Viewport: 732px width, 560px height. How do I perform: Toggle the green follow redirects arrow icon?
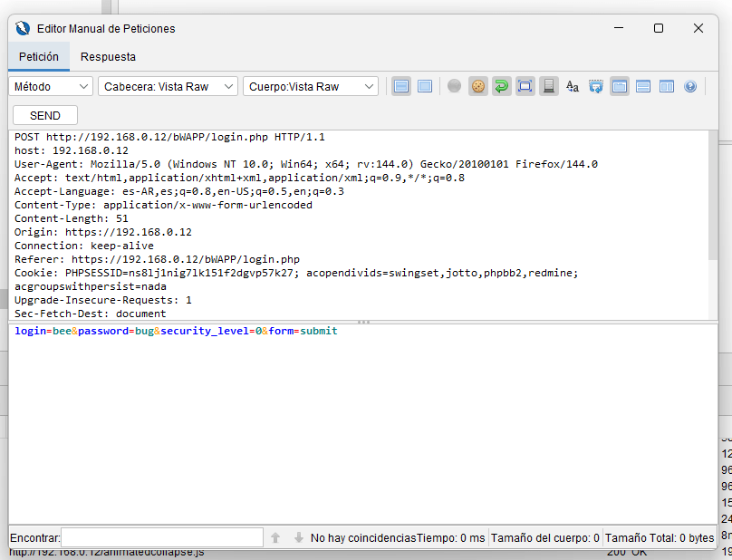502,87
